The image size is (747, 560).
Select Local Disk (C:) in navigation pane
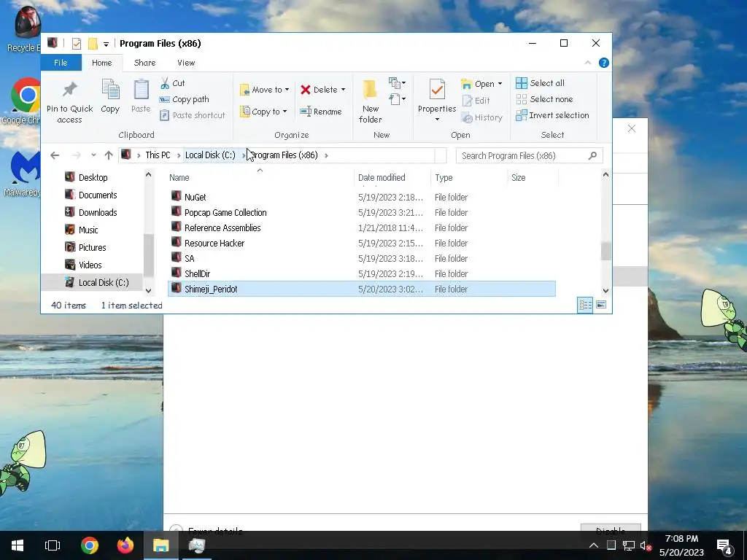[104, 282]
